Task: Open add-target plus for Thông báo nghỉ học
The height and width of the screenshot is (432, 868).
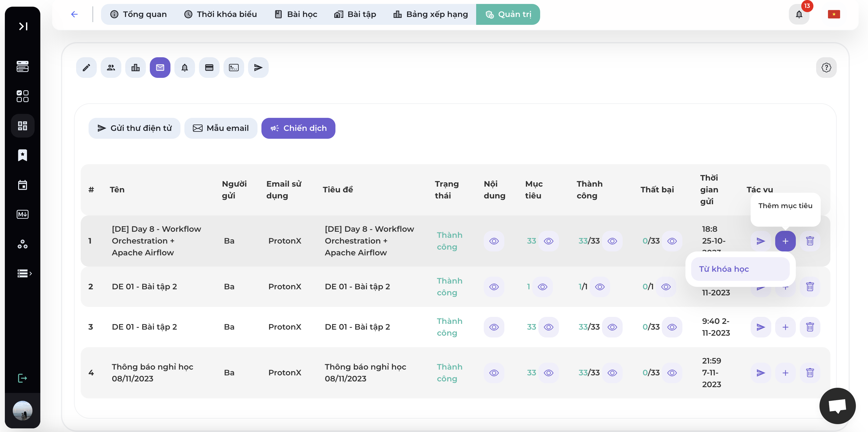Action: pos(786,373)
